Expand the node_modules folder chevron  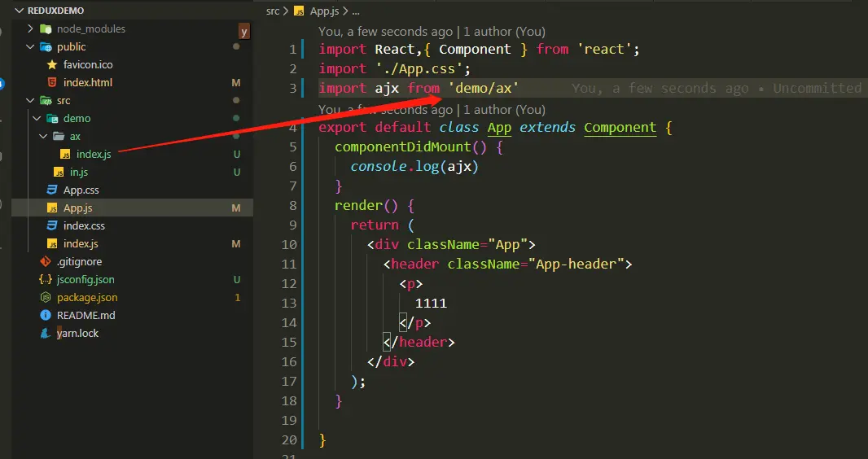click(30, 28)
